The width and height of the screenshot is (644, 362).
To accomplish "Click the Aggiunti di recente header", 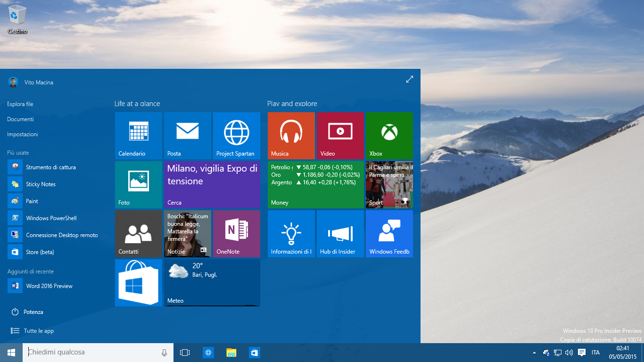I will coord(30,271).
